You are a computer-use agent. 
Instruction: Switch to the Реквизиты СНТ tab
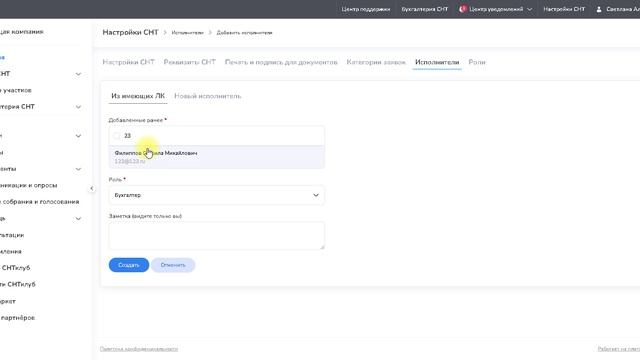(x=189, y=62)
